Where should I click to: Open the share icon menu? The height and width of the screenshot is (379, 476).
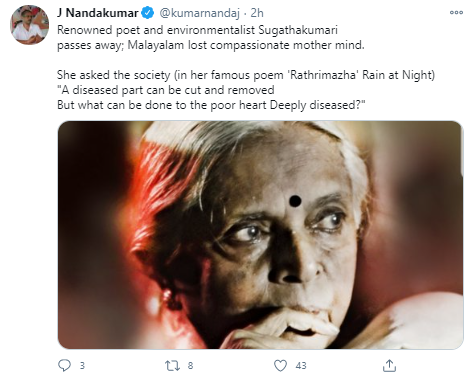(x=389, y=366)
